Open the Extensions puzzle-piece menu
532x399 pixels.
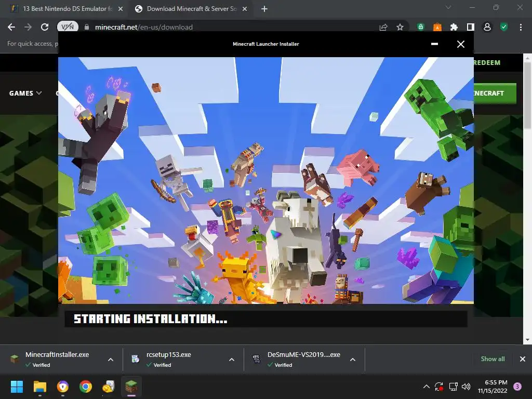454,27
